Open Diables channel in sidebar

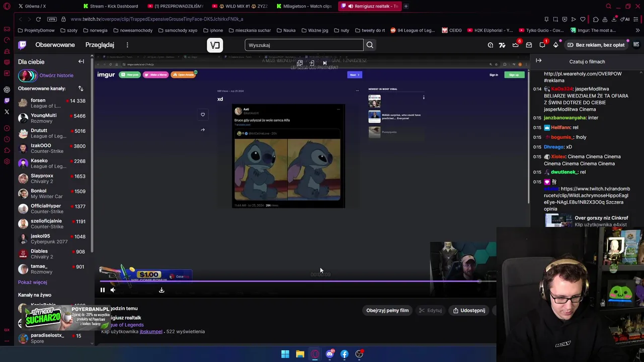point(52,254)
